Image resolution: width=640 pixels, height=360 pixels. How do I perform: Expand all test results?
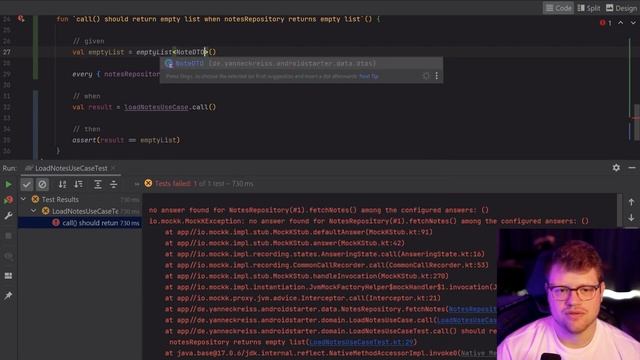[x=98, y=184]
